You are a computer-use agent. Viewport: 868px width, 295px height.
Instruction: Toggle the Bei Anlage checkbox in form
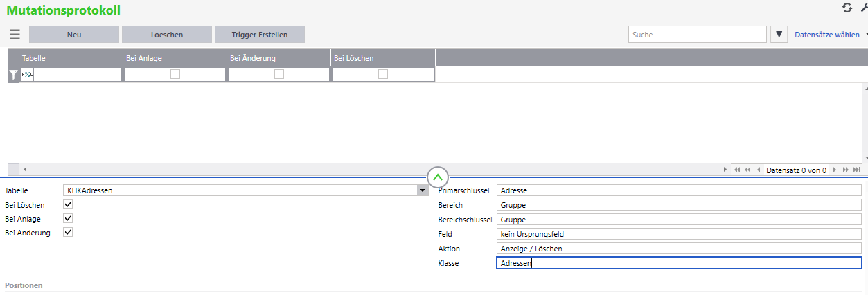click(68, 219)
